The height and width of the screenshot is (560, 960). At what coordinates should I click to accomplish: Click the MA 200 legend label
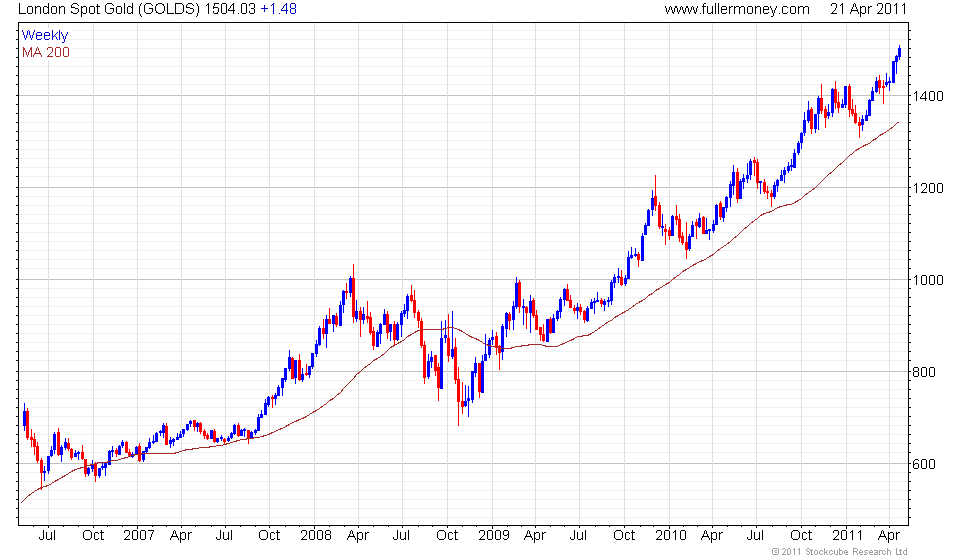point(46,53)
